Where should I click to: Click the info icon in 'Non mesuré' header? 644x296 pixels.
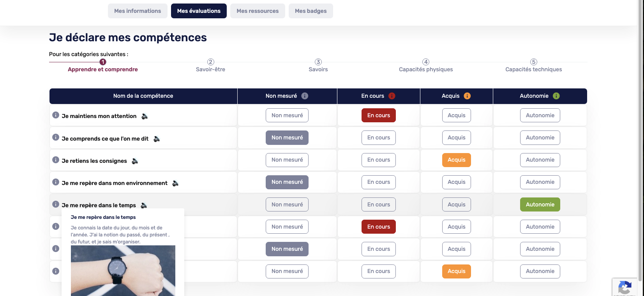(305, 96)
